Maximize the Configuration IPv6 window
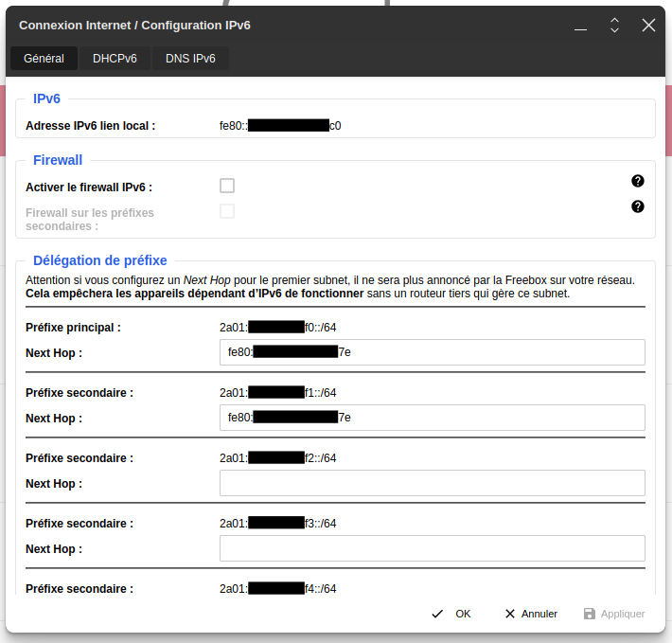Image resolution: width=672 pixels, height=643 pixels. tap(614, 26)
